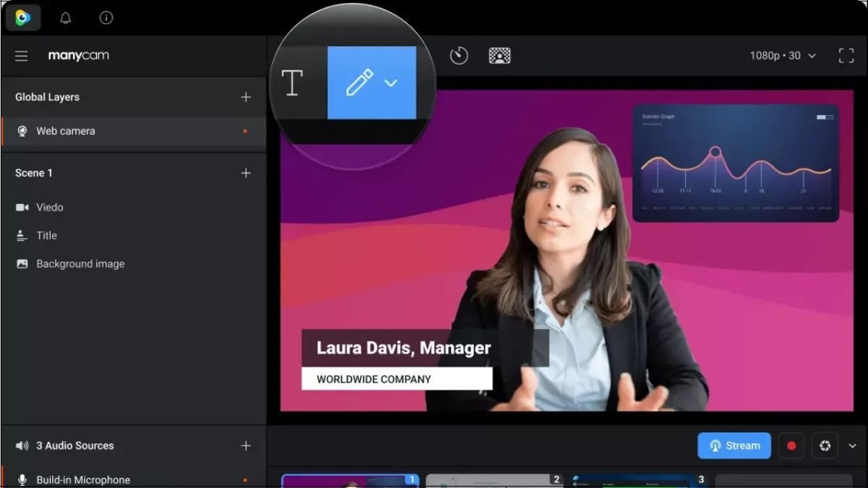Toggle the Web camera status dot
The height and width of the screenshot is (488, 868).
click(x=245, y=132)
